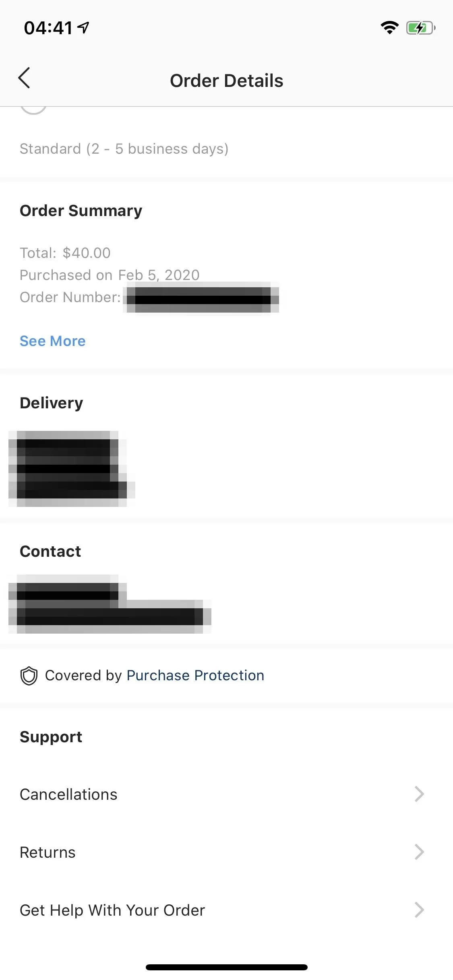Open the Cancellations chevron arrow

point(419,794)
